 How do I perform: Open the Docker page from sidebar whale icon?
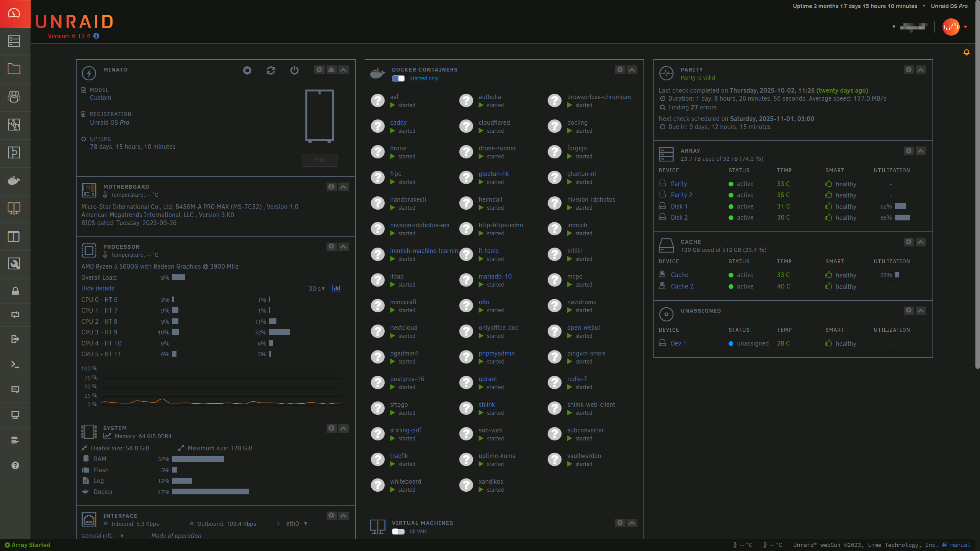tap(14, 180)
